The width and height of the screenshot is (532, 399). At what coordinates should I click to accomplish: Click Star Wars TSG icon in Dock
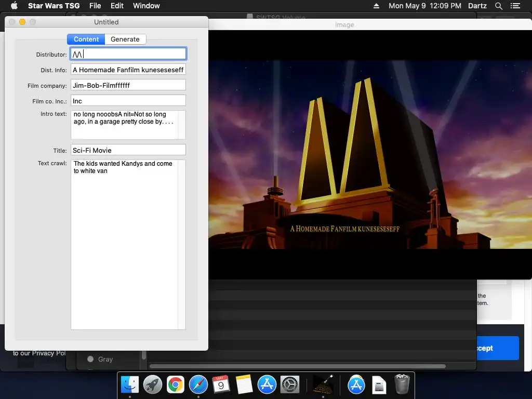[x=323, y=384]
